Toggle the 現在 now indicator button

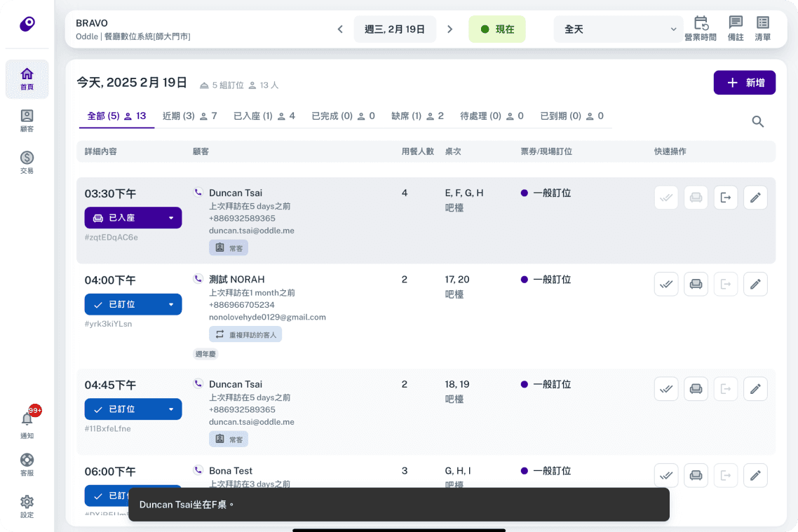coord(496,29)
